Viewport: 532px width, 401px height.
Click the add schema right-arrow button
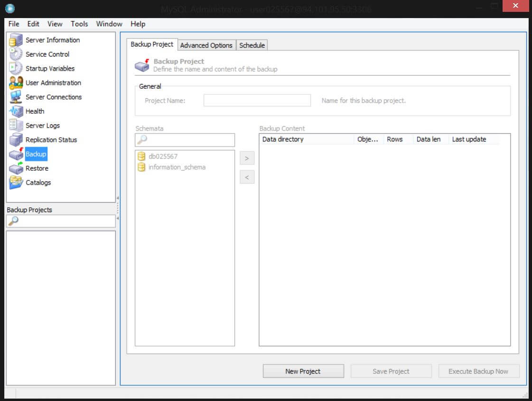[x=247, y=158]
